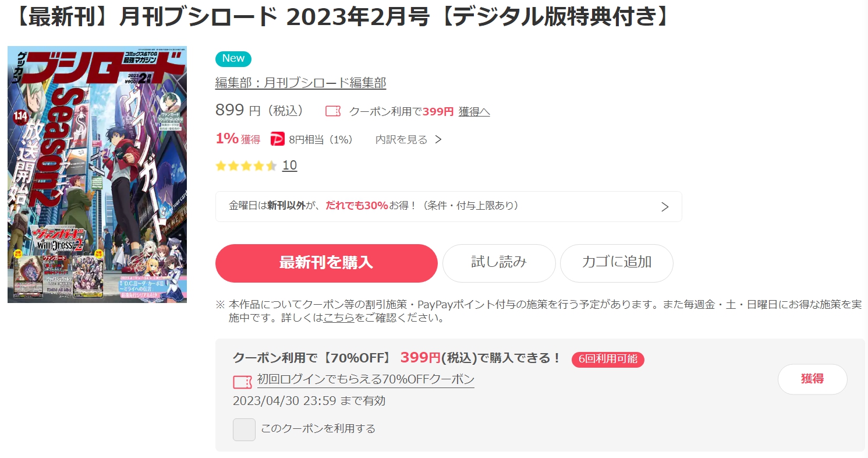Viewport: 868px width, 458px height.
Task: Click the 獲得 coupon button
Action: click(x=812, y=379)
